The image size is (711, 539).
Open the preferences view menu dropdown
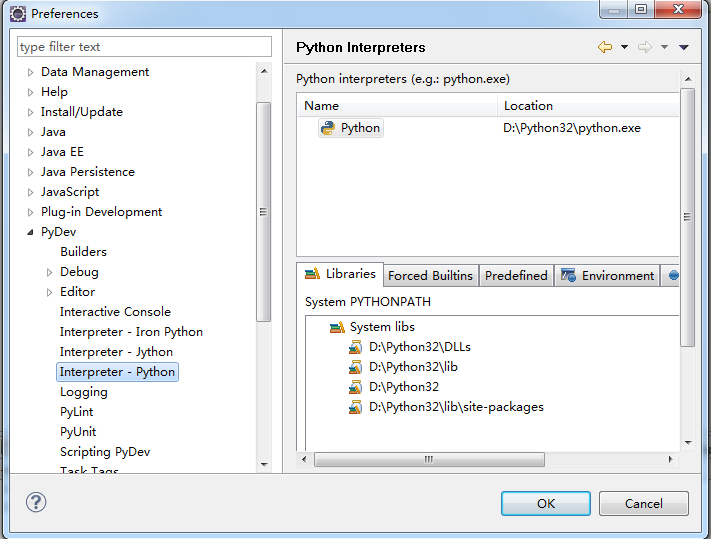pos(684,47)
